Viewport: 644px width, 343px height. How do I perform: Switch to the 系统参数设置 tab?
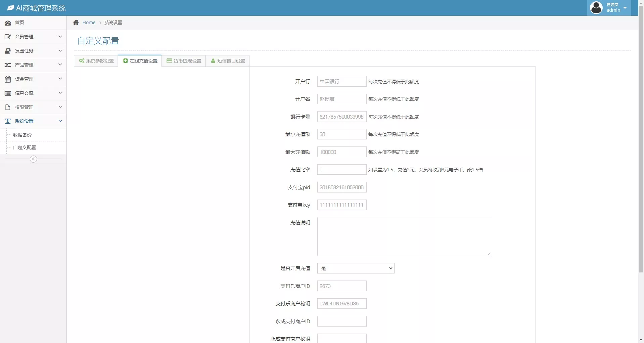tap(96, 61)
